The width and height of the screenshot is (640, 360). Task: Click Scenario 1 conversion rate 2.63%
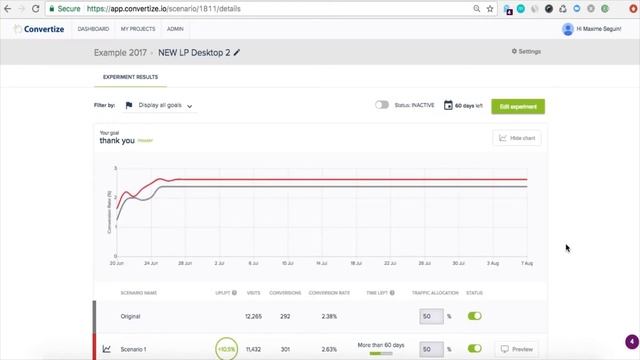[329, 349]
